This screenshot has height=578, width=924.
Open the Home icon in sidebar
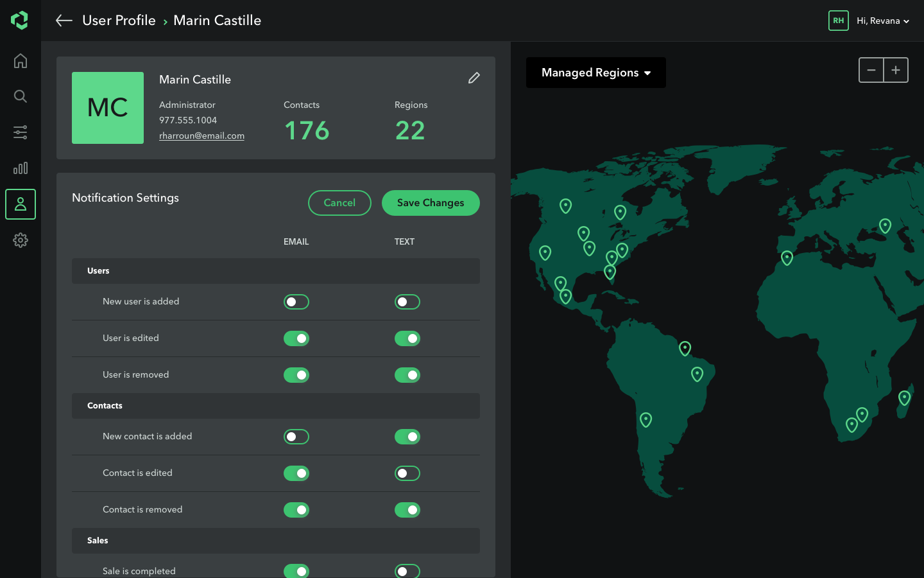click(x=21, y=61)
